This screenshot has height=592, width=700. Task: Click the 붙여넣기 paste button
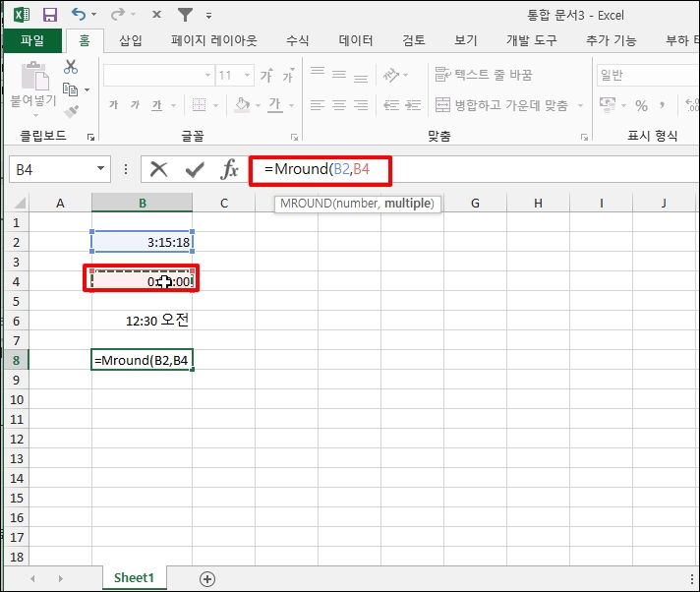click(x=34, y=88)
